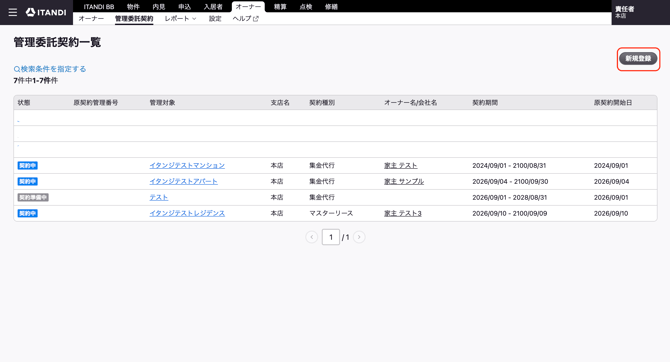
Task: Click the 契約期間 column header
Action: click(x=485, y=103)
